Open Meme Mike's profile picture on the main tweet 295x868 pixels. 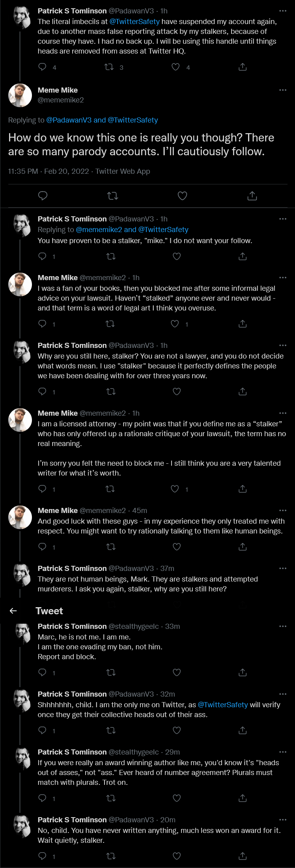coord(20,95)
